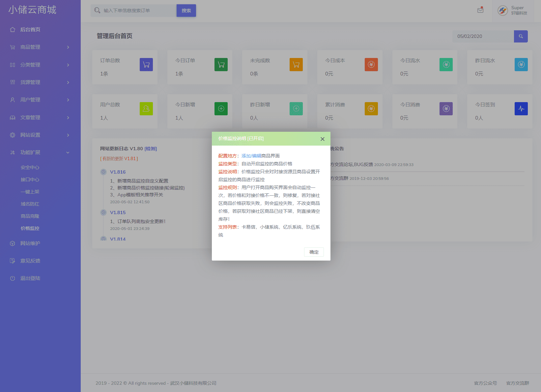
Task: Expand the 商品管理 sidebar menu
Action: [x=40, y=47]
